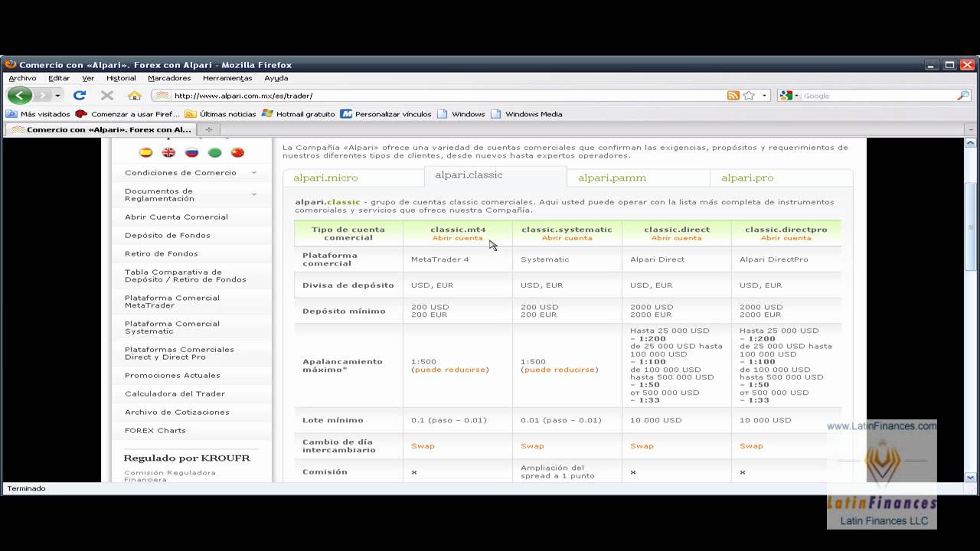The image size is (980, 551).
Task: Click the search magnifier icon
Action: 963,96
